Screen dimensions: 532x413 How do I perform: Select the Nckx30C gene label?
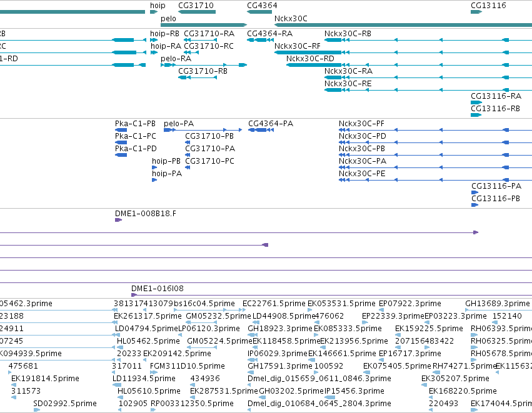coord(291,19)
